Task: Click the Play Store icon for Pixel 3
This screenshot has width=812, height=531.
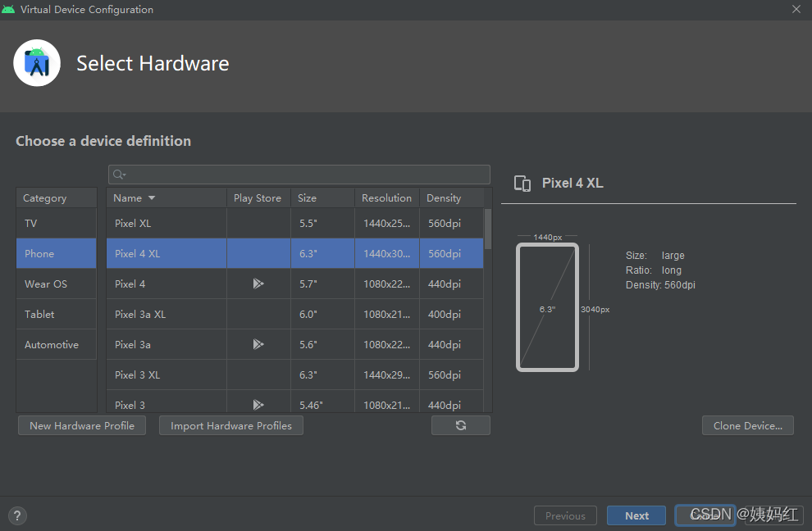Action: (258, 405)
